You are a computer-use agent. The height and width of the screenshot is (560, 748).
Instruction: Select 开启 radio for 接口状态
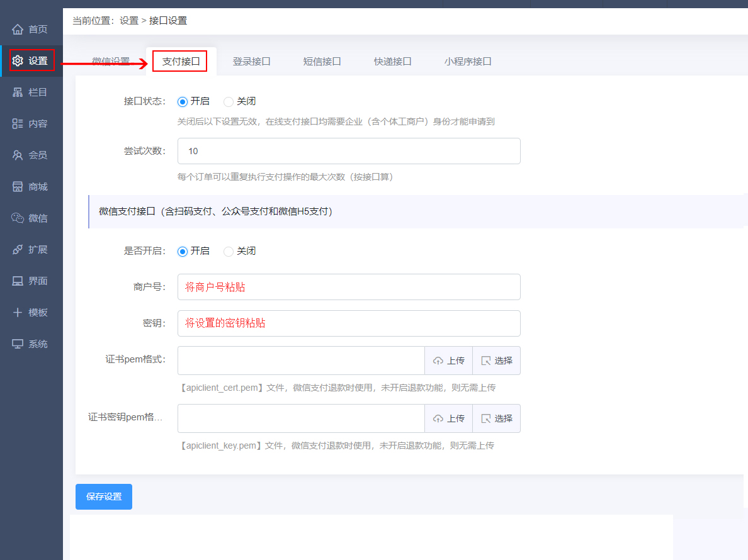pyautogui.click(x=183, y=101)
